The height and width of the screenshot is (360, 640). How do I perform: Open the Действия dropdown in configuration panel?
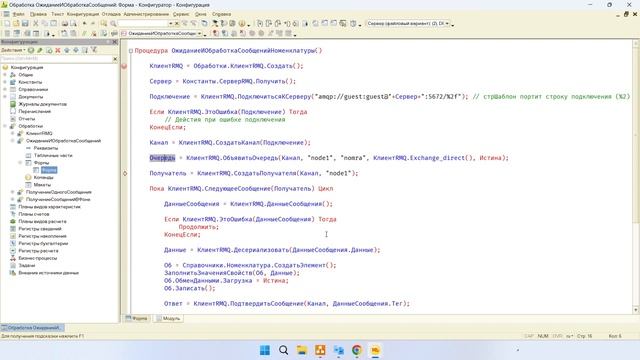[x=13, y=50]
